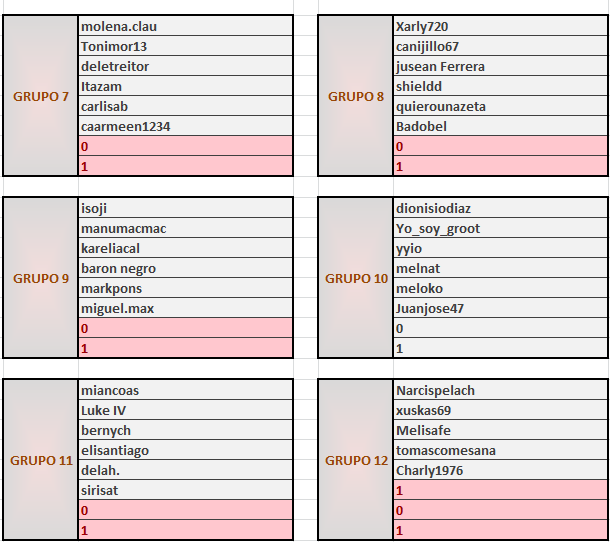Screen dimensions: 610x542
Task: Click the baron negro cell
Action: [x=185, y=269]
